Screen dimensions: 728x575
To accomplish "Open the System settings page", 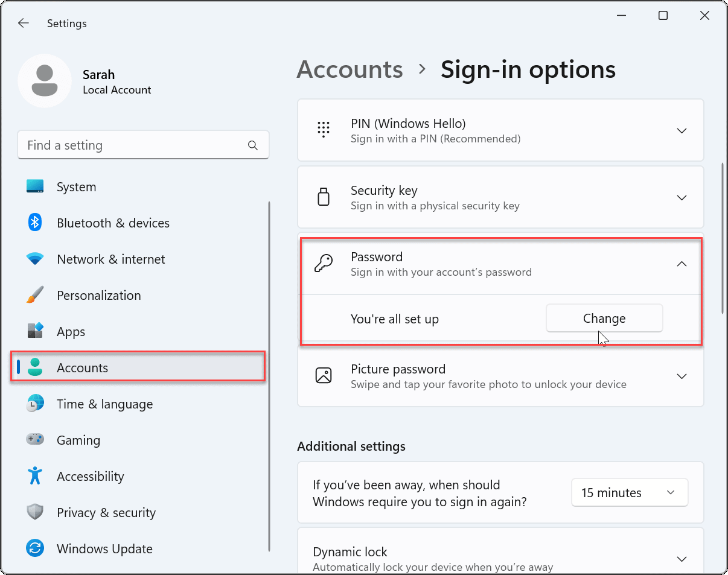I will 76,187.
